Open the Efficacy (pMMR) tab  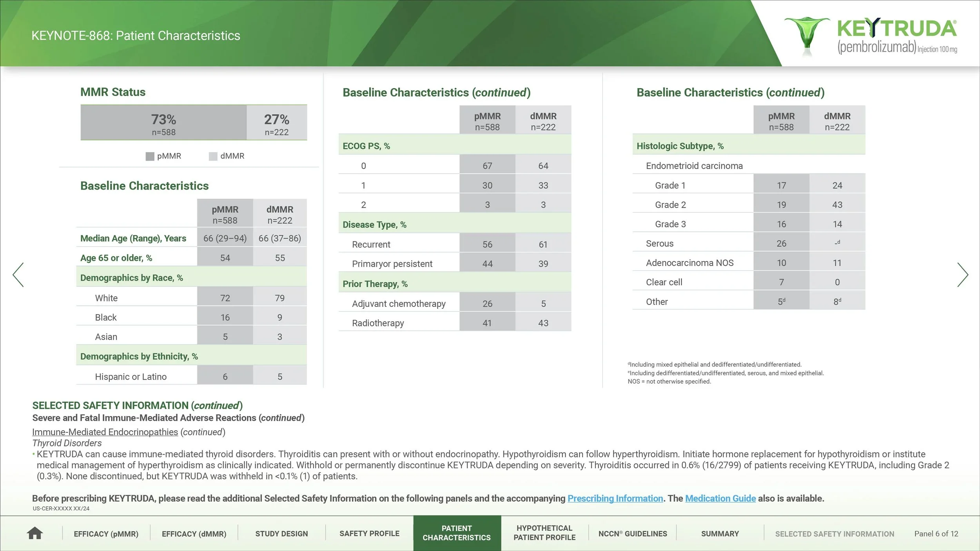click(106, 534)
